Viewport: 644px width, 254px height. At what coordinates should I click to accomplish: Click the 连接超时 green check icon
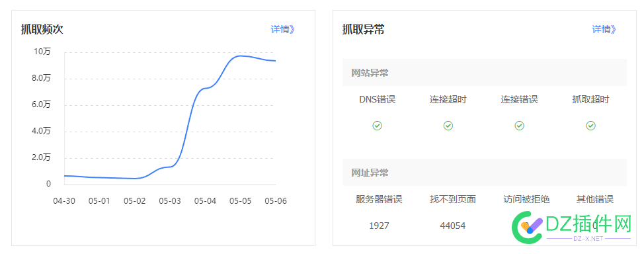coord(448,126)
